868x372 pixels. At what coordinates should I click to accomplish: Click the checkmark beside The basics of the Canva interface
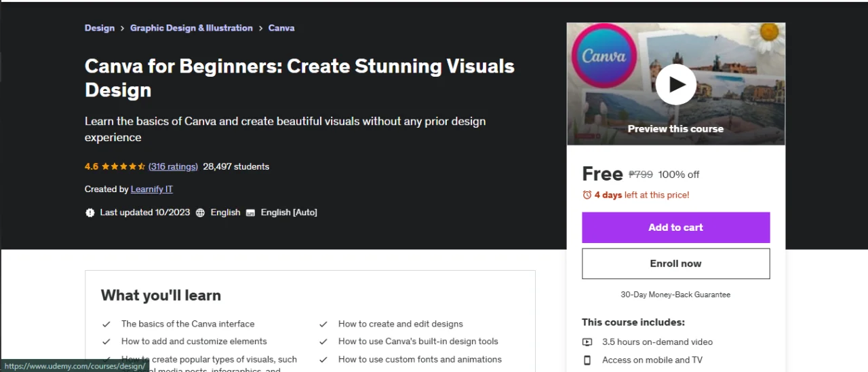(106, 324)
